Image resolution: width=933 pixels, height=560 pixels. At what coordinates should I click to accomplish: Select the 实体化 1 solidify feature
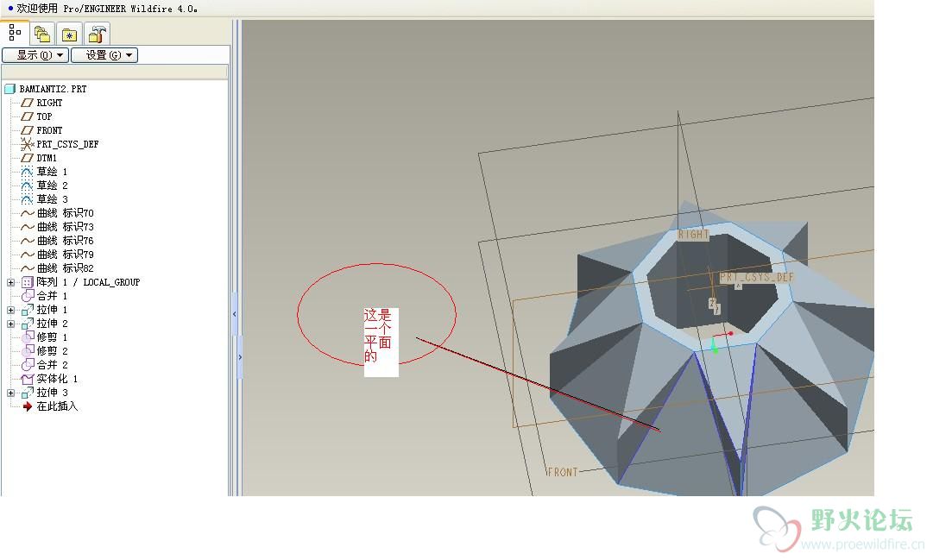click(x=57, y=379)
